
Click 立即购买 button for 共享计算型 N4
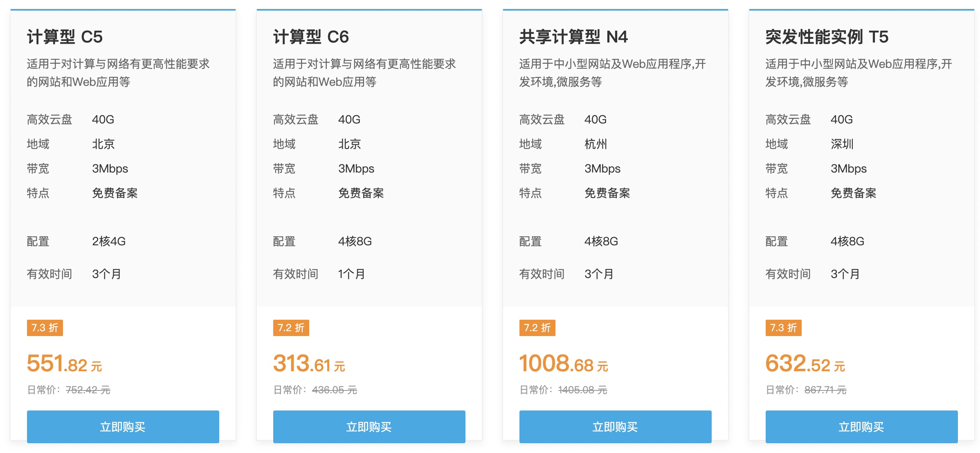pos(616,426)
